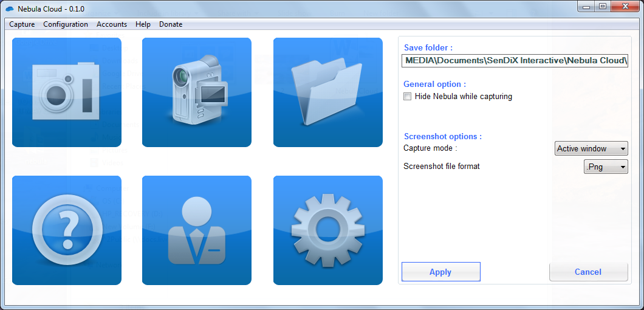
Task: Click the camera screenshot capture tile
Action: coord(67,92)
